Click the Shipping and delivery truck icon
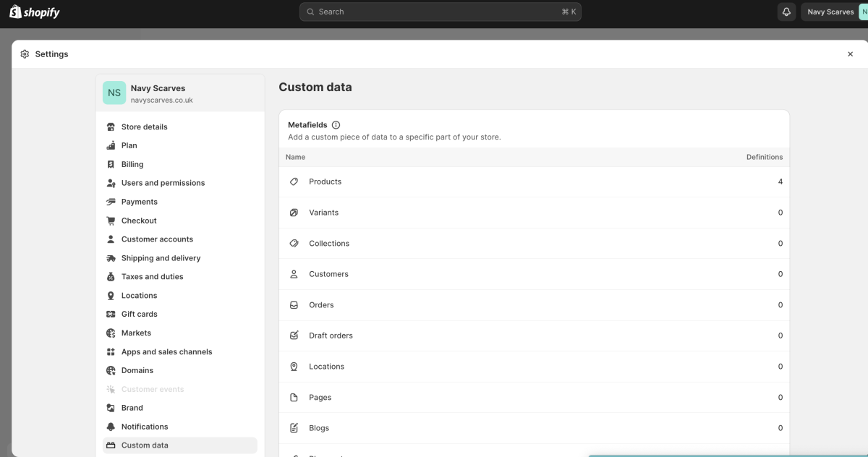This screenshot has width=868, height=457. coord(111,258)
